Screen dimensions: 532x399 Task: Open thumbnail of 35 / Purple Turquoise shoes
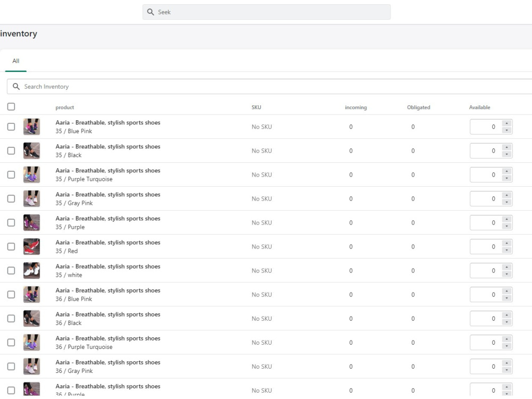(x=31, y=174)
